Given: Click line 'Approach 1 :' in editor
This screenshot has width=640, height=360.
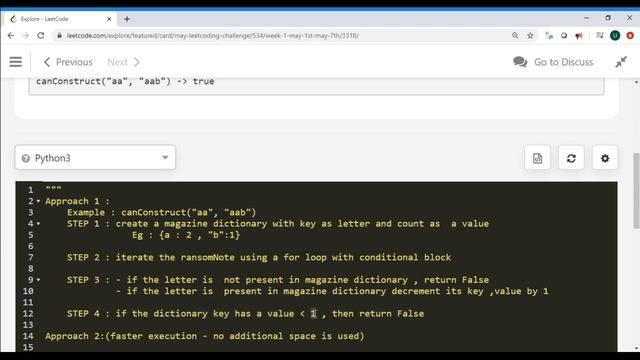Looking at the screenshot, I should pyautogui.click(x=77, y=201).
